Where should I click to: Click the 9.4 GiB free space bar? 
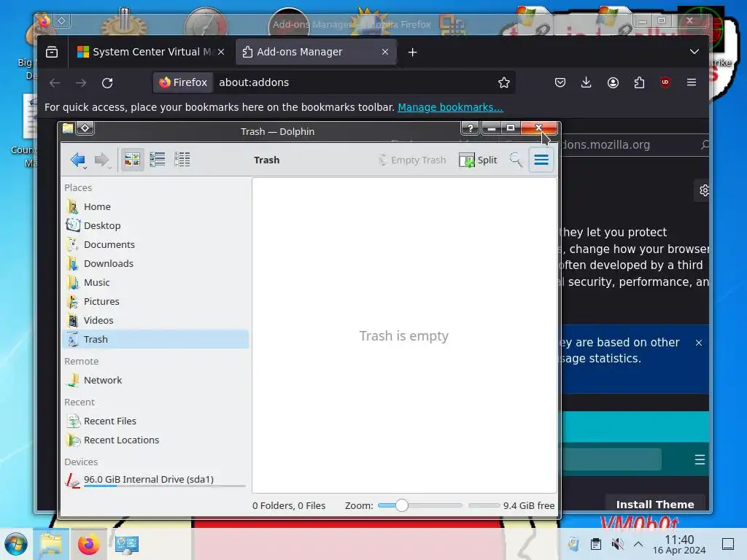[x=484, y=506]
